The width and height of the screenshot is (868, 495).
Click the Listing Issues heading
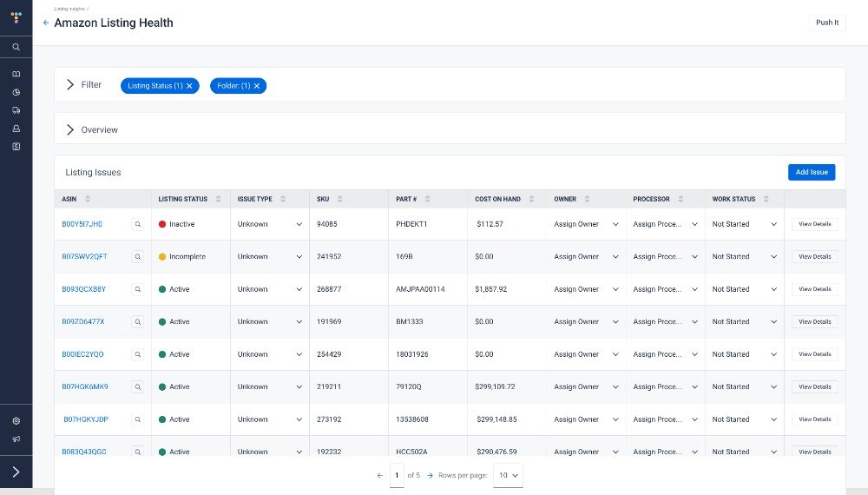pyautogui.click(x=93, y=172)
